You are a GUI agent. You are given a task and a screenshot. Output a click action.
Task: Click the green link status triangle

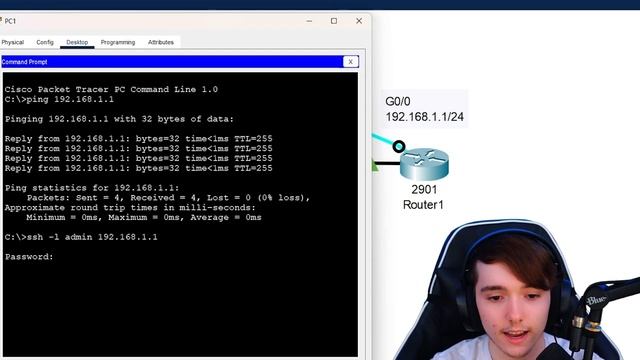(375, 166)
